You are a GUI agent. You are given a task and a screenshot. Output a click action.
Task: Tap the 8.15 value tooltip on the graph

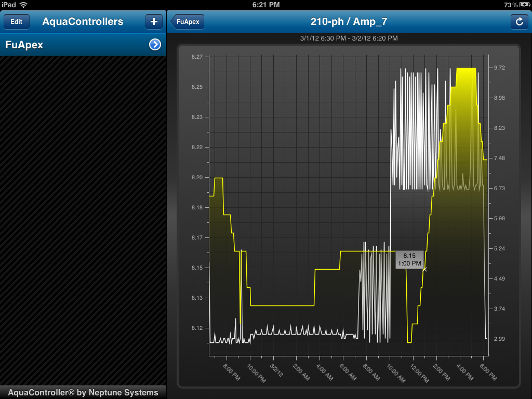pyautogui.click(x=409, y=260)
